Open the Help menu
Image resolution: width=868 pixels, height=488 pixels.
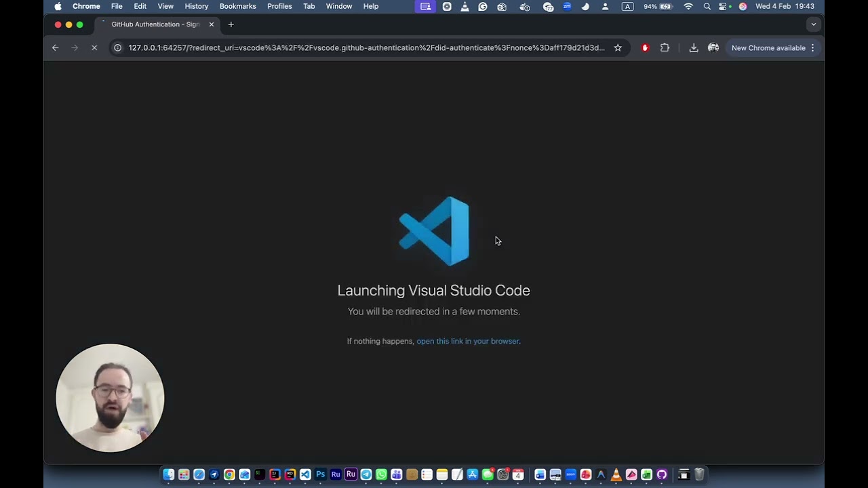pos(371,6)
